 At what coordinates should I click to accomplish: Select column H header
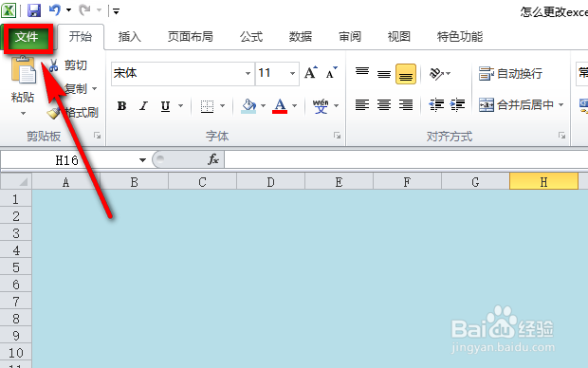click(x=543, y=182)
